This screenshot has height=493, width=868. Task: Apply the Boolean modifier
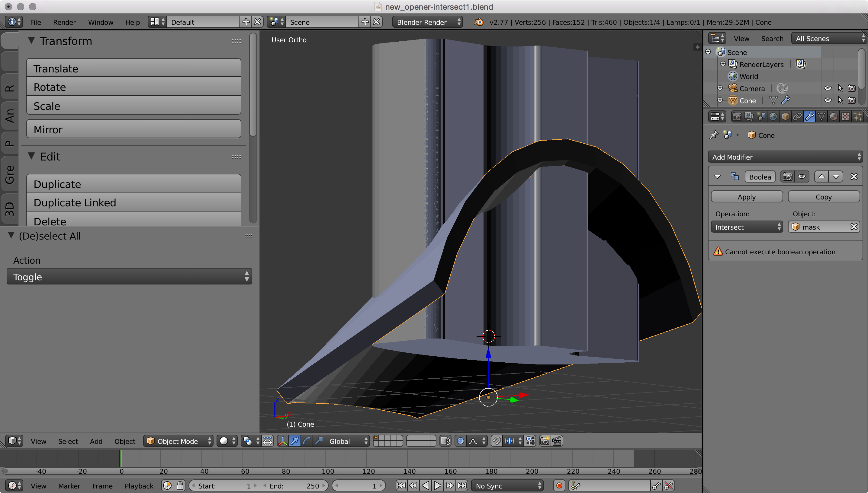[747, 197]
